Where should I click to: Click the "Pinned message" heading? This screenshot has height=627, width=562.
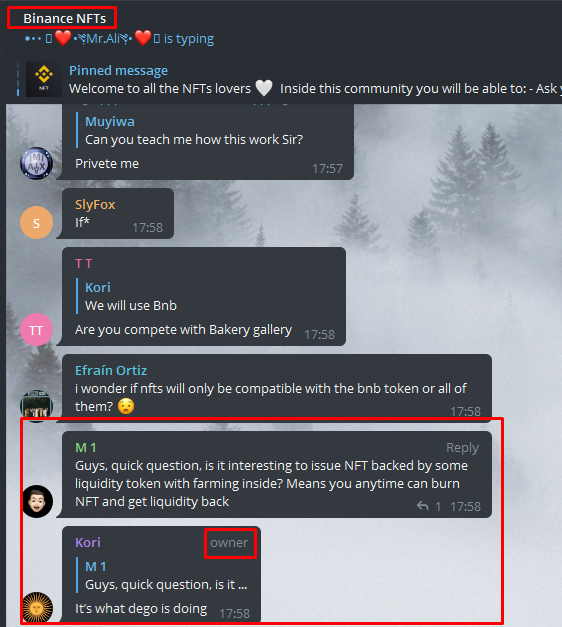click(x=118, y=70)
